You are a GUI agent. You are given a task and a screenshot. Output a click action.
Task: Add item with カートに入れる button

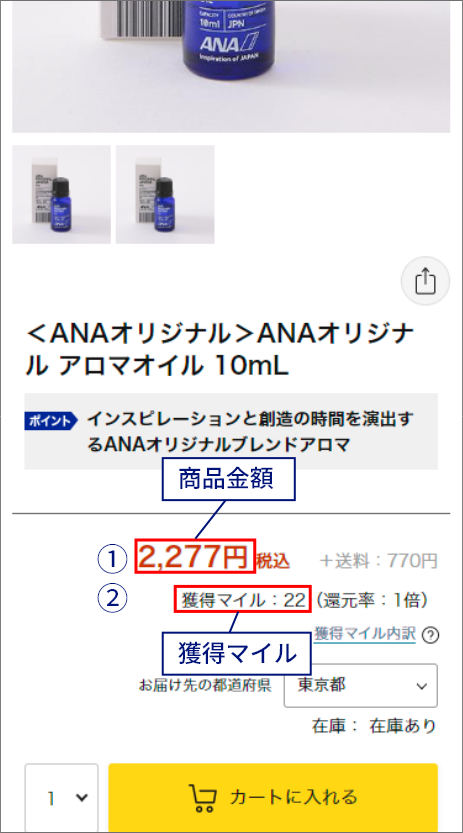tap(273, 798)
